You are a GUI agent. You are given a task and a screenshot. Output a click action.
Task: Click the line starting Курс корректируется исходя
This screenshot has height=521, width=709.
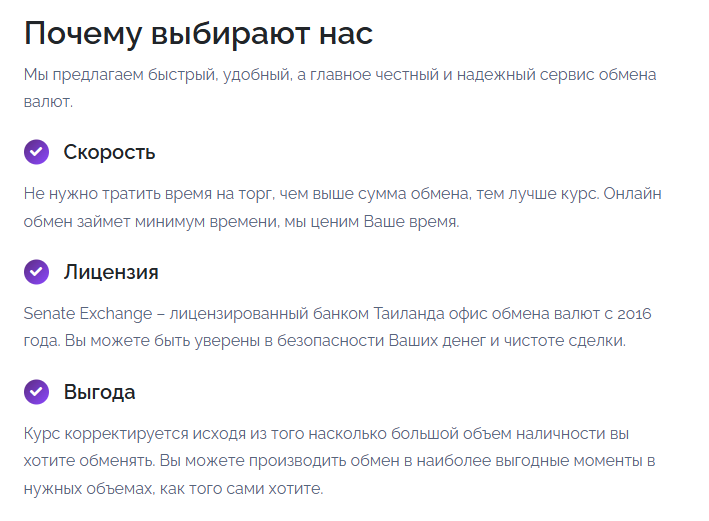tap(326, 434)
